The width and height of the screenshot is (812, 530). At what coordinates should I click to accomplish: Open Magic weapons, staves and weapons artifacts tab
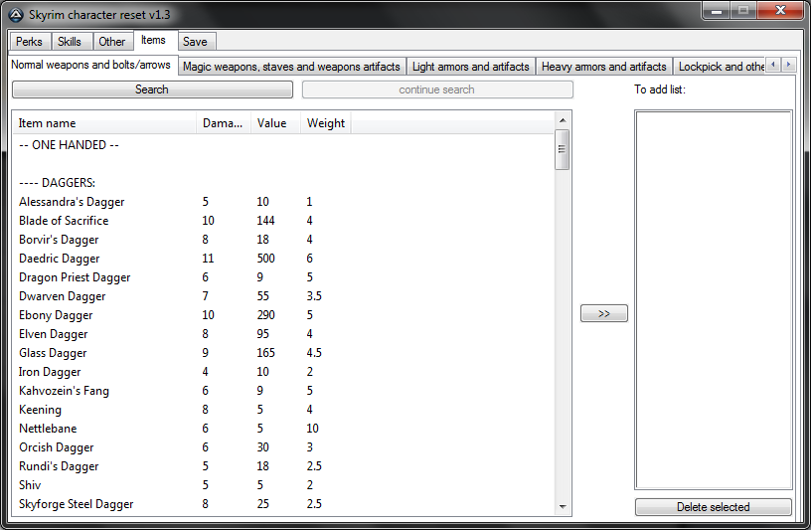tap(291, 67)
